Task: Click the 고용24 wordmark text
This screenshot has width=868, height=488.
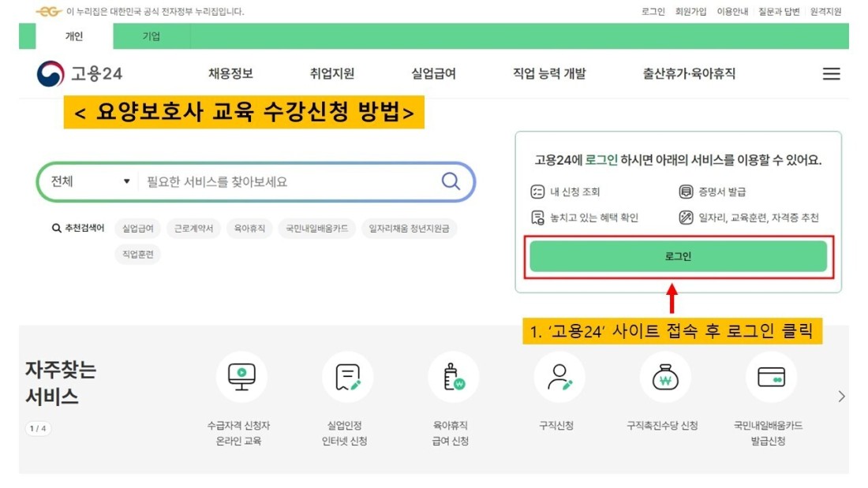Action: (97, 73)
